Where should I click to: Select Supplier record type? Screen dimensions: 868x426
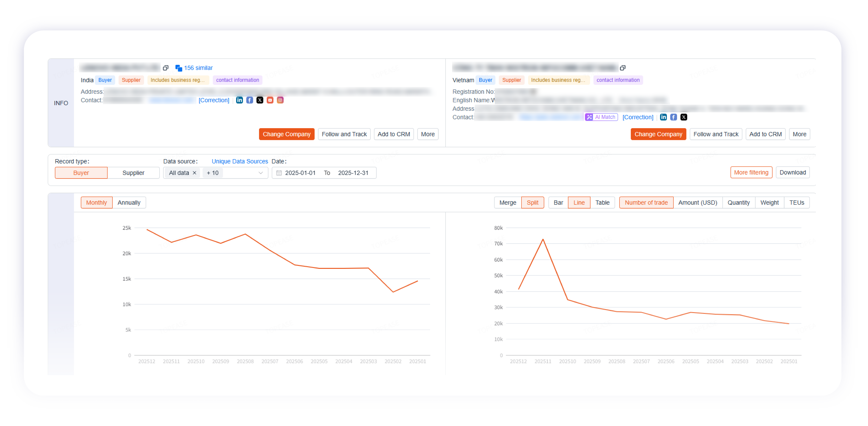pyautogui.click(x=133, y=173)
